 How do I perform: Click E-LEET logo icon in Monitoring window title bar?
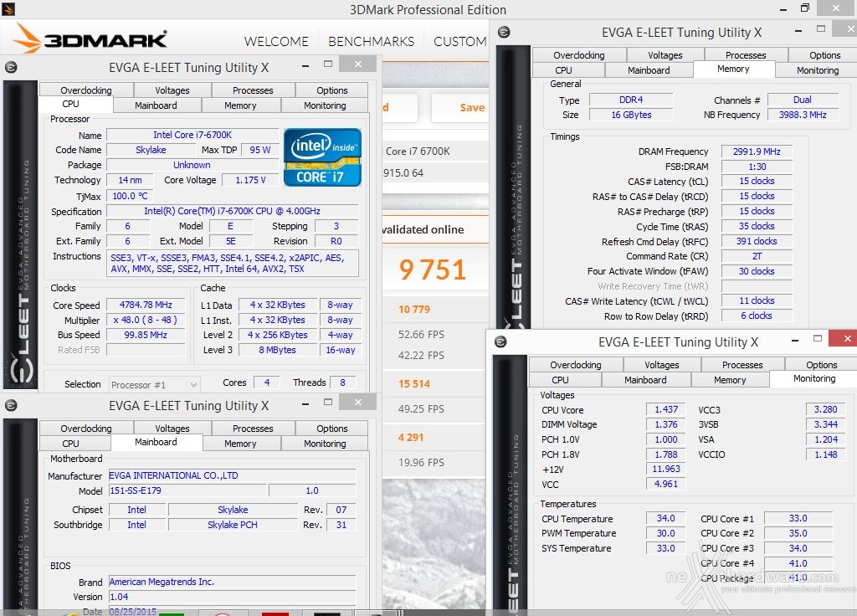click(500, 341)
